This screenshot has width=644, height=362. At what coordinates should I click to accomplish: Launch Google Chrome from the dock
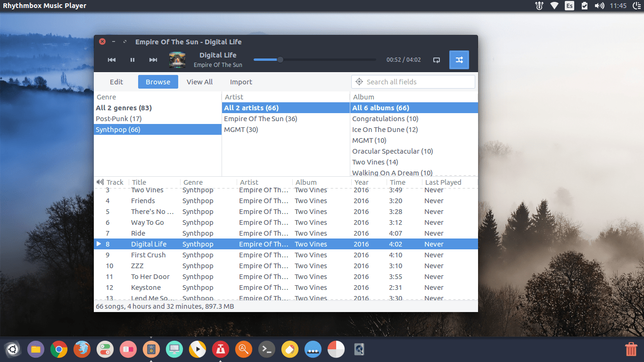(x=59, y=349)
